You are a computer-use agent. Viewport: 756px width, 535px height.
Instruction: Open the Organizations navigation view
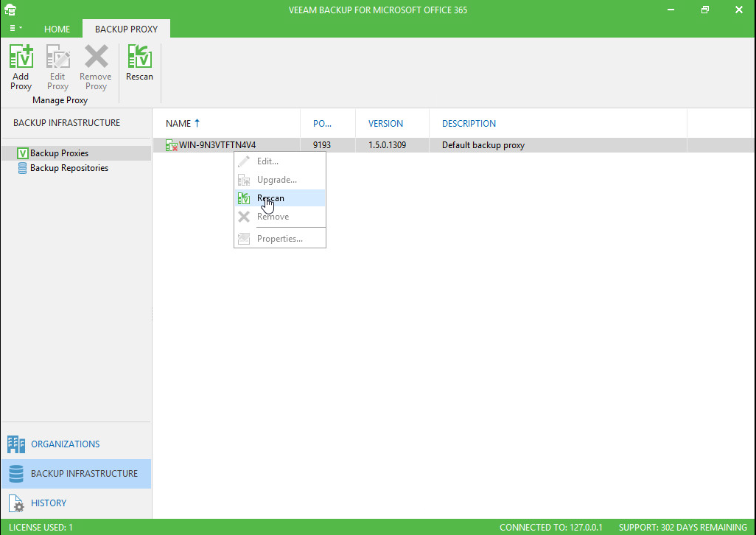65,444
